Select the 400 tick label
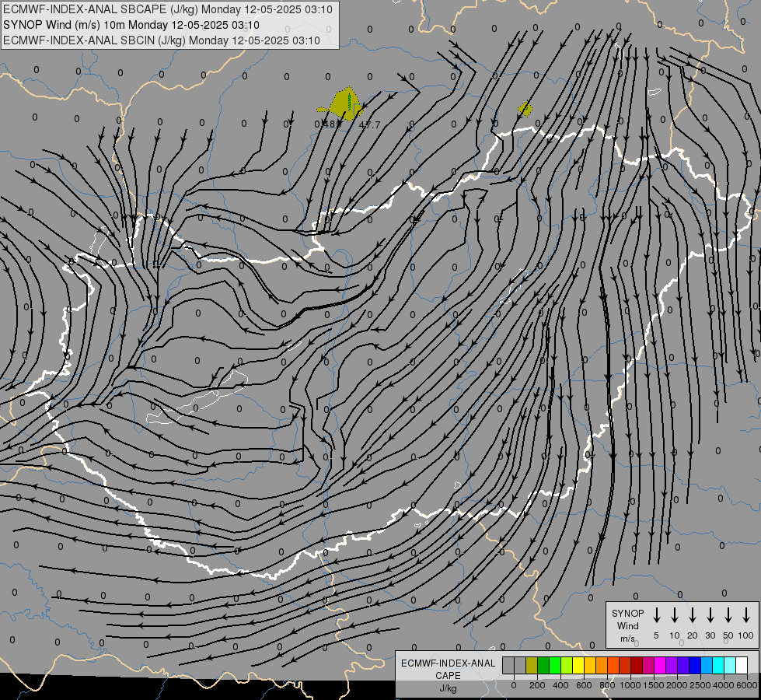Screen dimensions: 761x700 (x=560, y=685)
